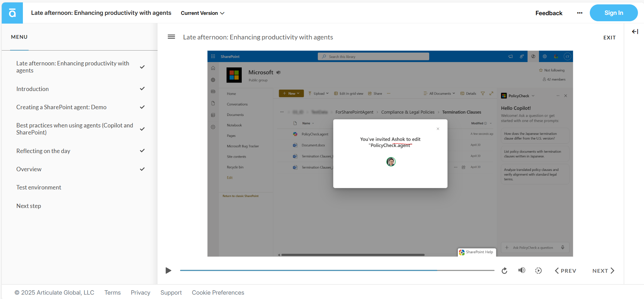Open Conversations in SharePoint nav

point(237,104)
